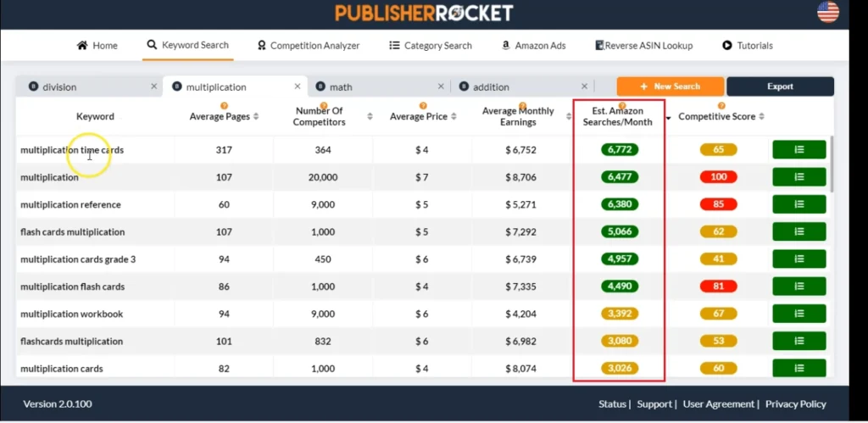Open the US flag country selector
Screen dimensions: 868x423
click(x=827, y=12)
